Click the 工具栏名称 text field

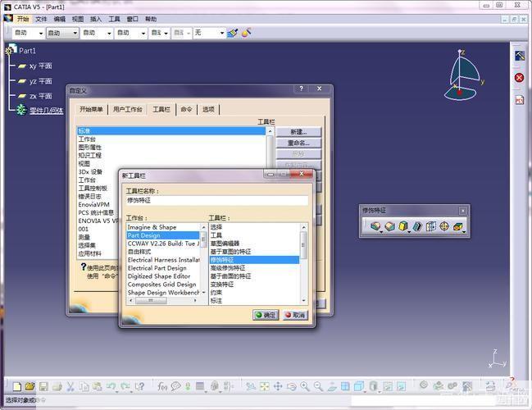(217, 200)
